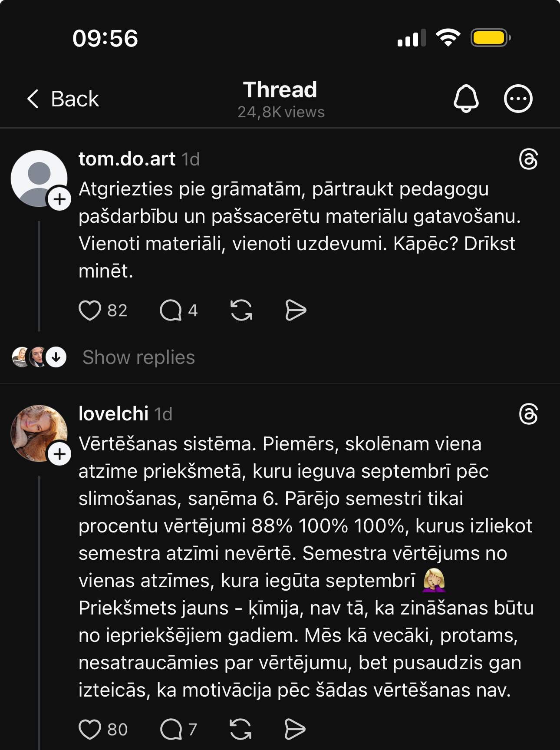The height and width of the screenshot is (750, 560).
Task: Like lovelchi's post with heart icon
Action: [x=90, y=729]
